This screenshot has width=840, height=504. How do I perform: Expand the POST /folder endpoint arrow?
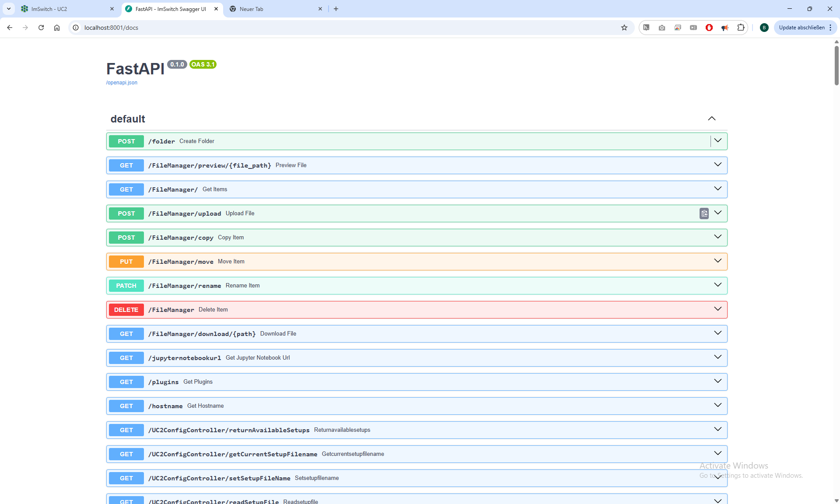tap(718, 140)
